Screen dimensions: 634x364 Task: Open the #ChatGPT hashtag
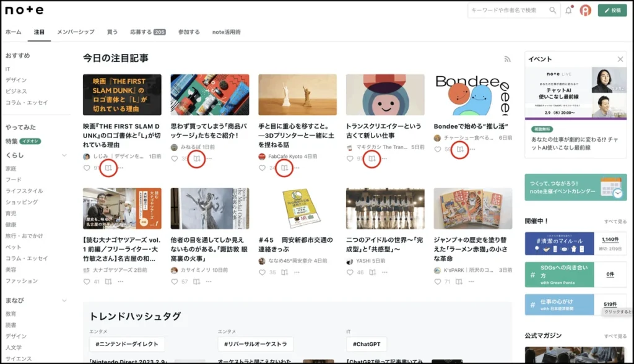367,344
